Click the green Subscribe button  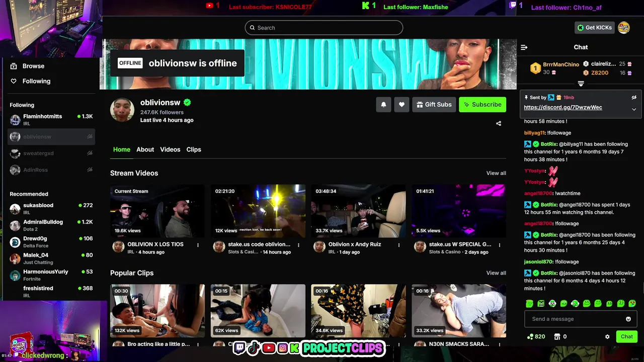[x=482, y=105]
